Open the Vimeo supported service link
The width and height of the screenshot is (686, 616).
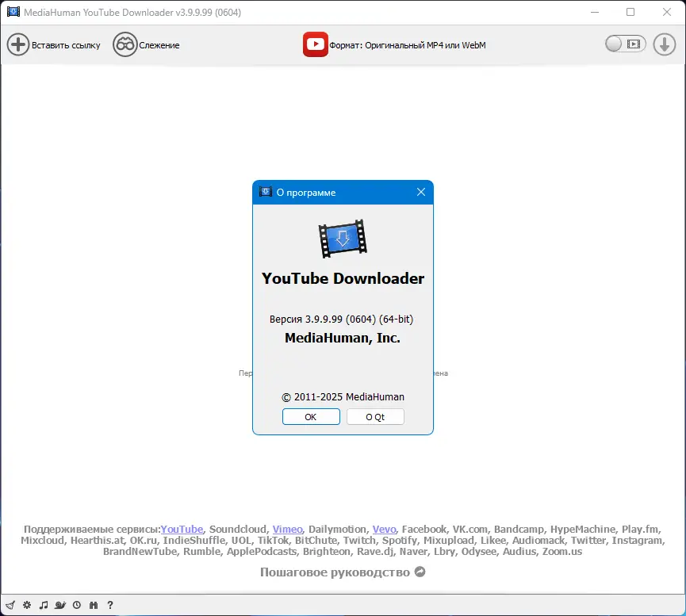tap(287, 529)
